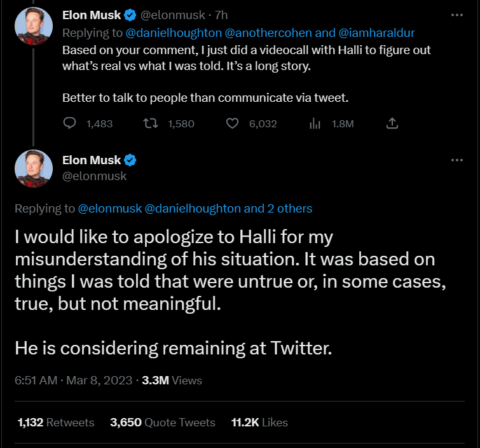The width and height of the screenshot is (480, 448).
Task: View the 11.2K Likes list
Action: coord(259,423)
